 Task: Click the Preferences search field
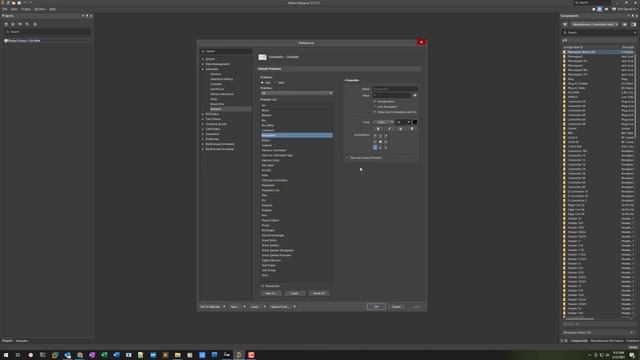pos(226,51)
